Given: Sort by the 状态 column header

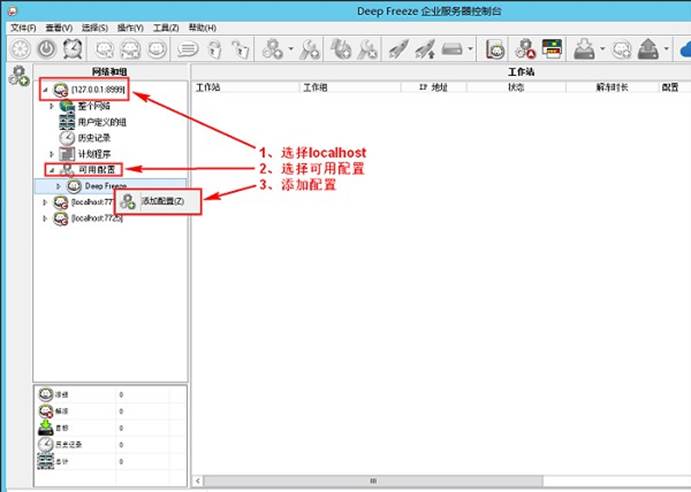Looking at the screenshot, I should 516,87.
